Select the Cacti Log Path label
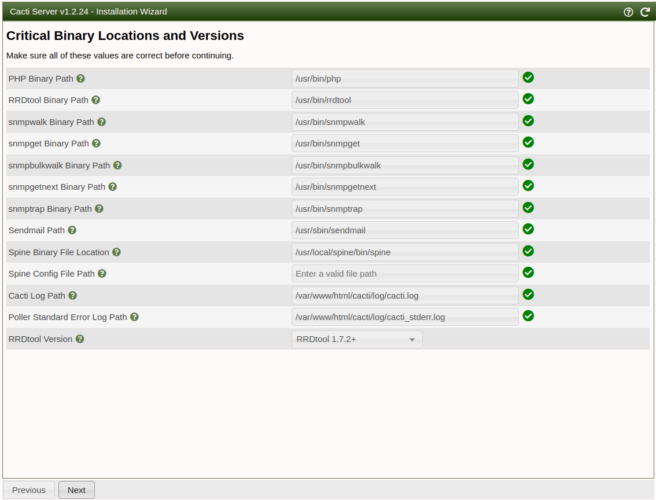Image resolution: width=656 pixels, height=500 pixels. pos(37,295)
